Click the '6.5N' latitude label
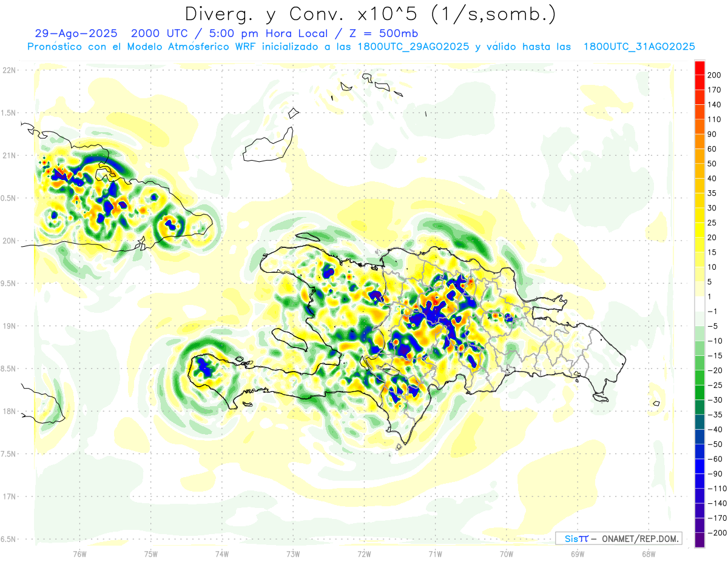Viewport: 728px width, 562px height. pyautogui.click(x=9, y=539)
